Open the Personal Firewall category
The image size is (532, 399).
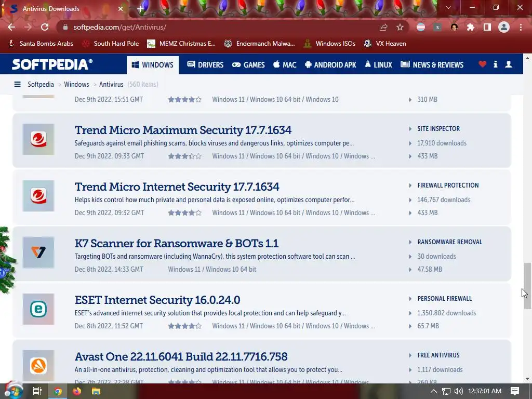pyautogui.click(x=445, y=299)
